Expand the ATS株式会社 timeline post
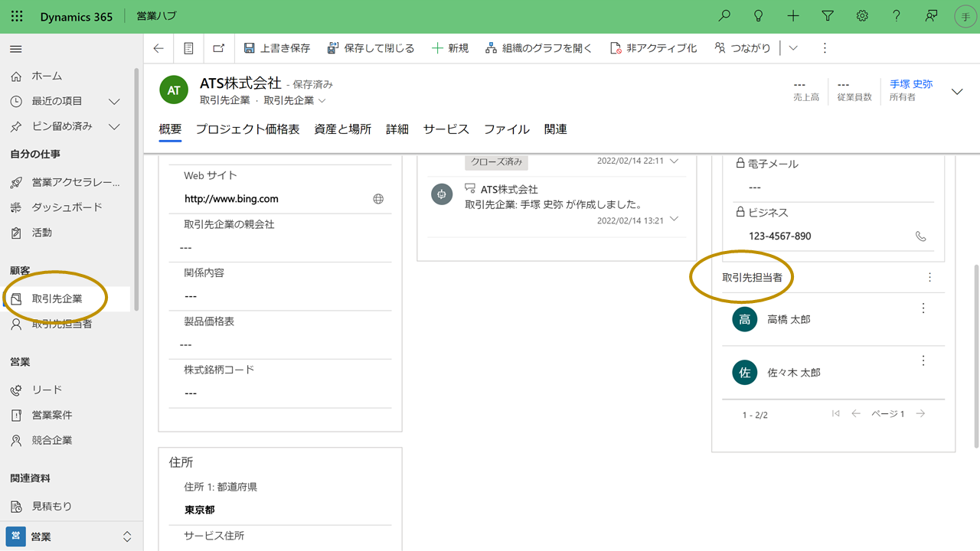Screen dimensions: 980x551 tap(674, 220)
